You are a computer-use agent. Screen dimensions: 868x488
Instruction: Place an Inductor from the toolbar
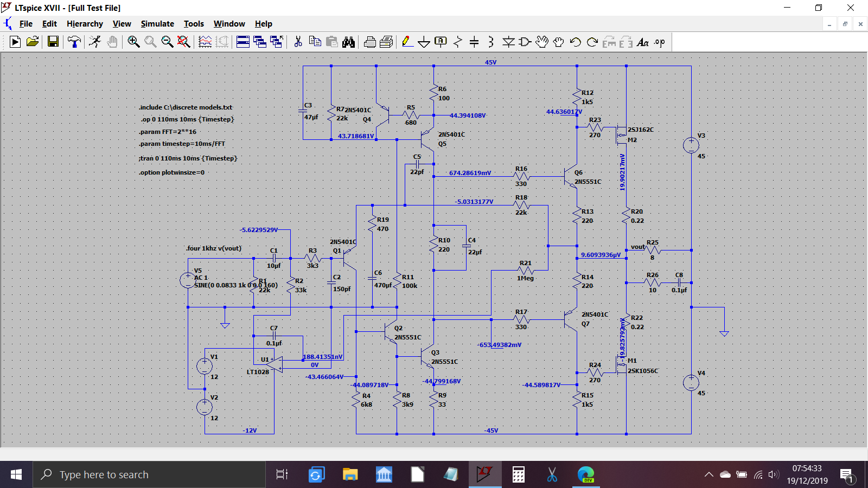[x=491, y=42]
